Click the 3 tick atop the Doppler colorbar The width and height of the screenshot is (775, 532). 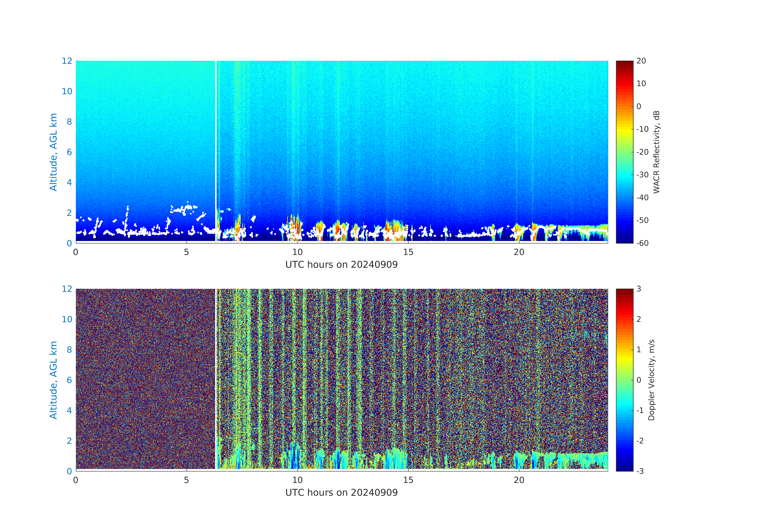coord(639,289)
